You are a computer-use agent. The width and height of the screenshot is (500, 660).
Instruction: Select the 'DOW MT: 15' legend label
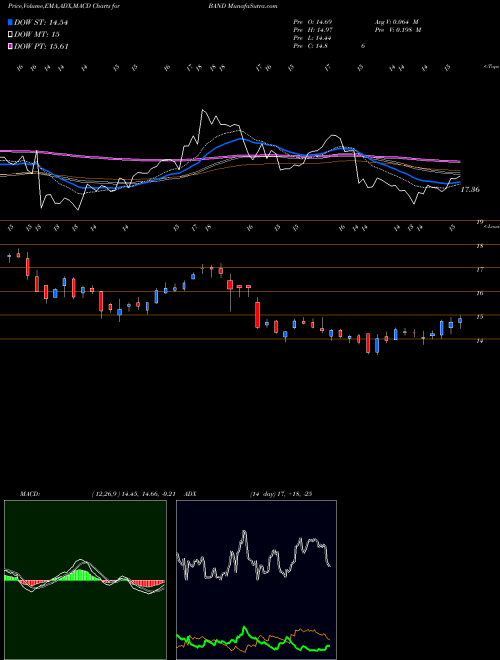click(35, 35)
